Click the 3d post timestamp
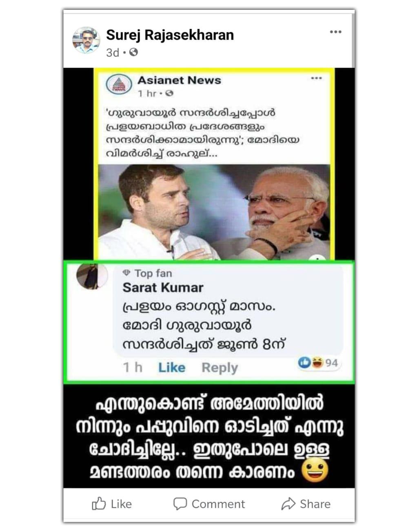This screenshot has height=532, width=408. point(113,53)
